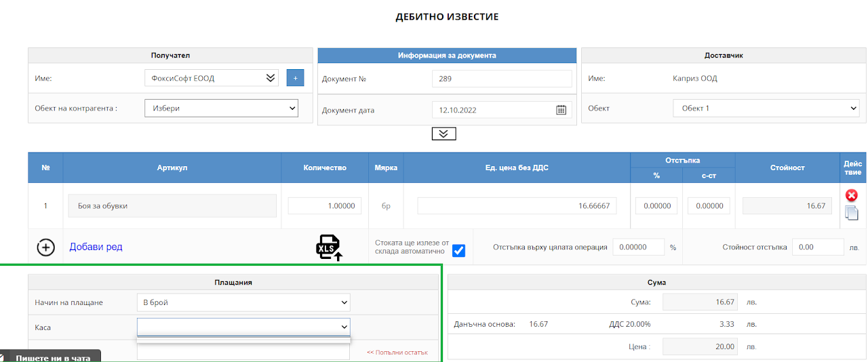The image size is (868, 362).
Task: Open supplier Обект 1 dropdown
Action: pyautogui.click(x=766, y=108)
